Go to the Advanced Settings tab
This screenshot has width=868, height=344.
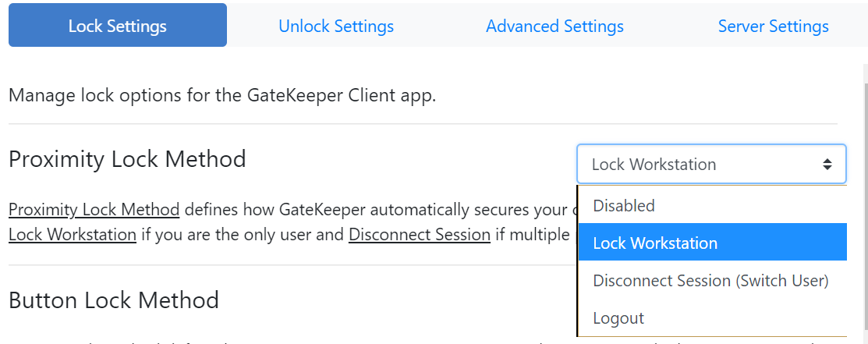click(554, 26)
